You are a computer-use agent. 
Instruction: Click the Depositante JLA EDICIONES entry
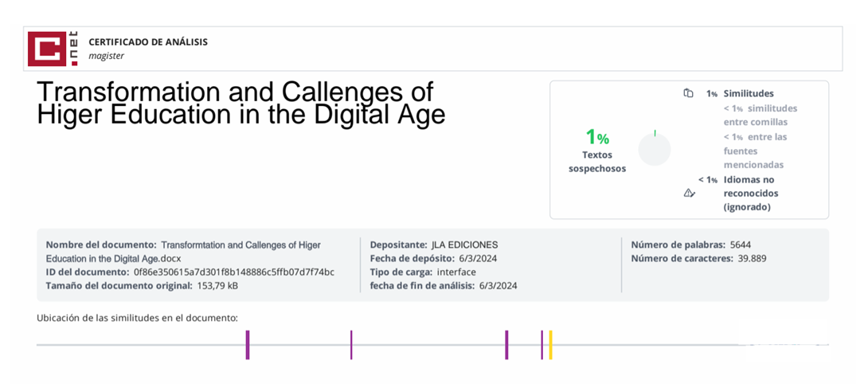tap(433, 245)
